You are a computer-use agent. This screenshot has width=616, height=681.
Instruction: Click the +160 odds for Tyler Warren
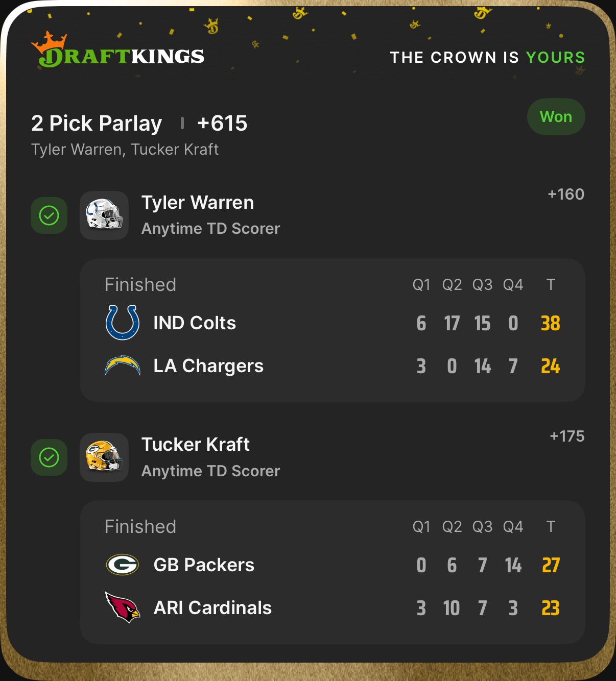pyautogui.click(x=565, y=194)
